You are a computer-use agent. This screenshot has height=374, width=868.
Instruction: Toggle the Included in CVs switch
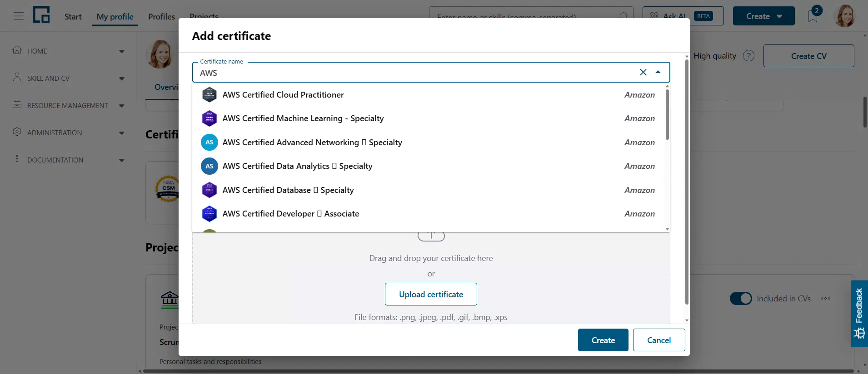coord(741,299)
